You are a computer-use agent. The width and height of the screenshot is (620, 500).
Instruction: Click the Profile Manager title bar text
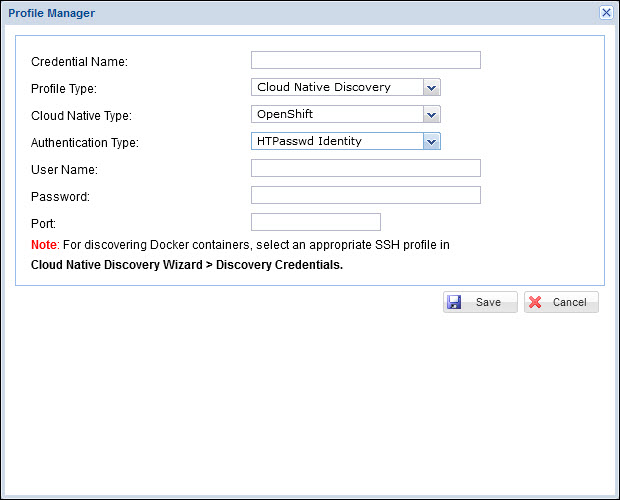[52, 12]
